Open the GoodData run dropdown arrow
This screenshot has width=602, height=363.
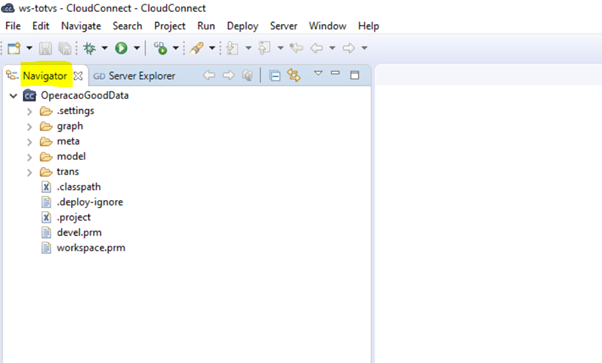pyautogui.click(x=175, y=48)
